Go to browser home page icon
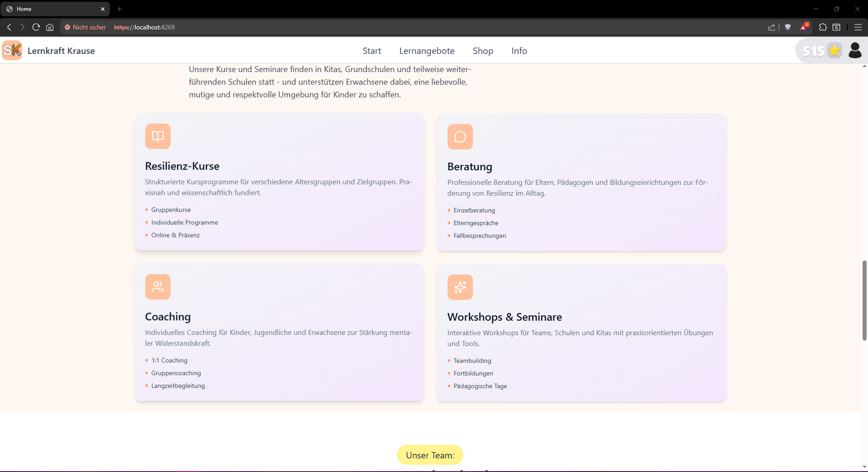 tap(50, 27)
